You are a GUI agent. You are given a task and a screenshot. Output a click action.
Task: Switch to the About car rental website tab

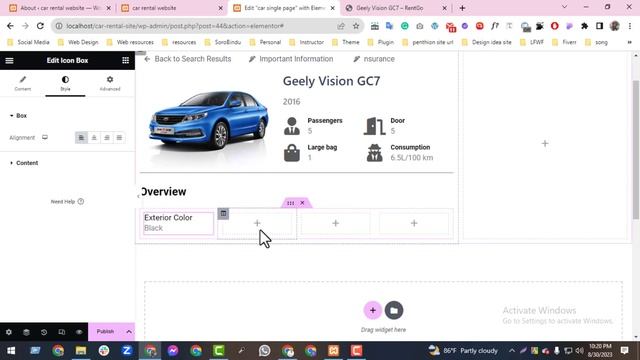60,8
